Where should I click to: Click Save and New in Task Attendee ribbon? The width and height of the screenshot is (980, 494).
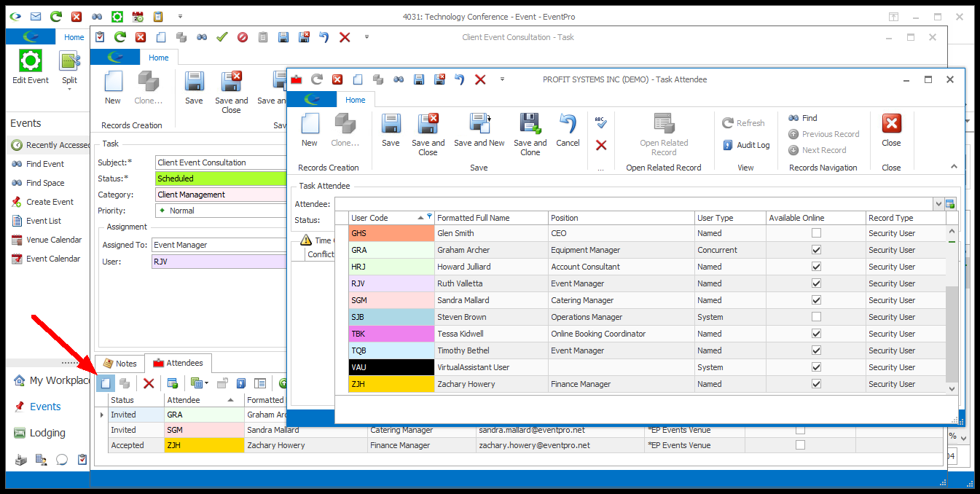coord(479,130)
